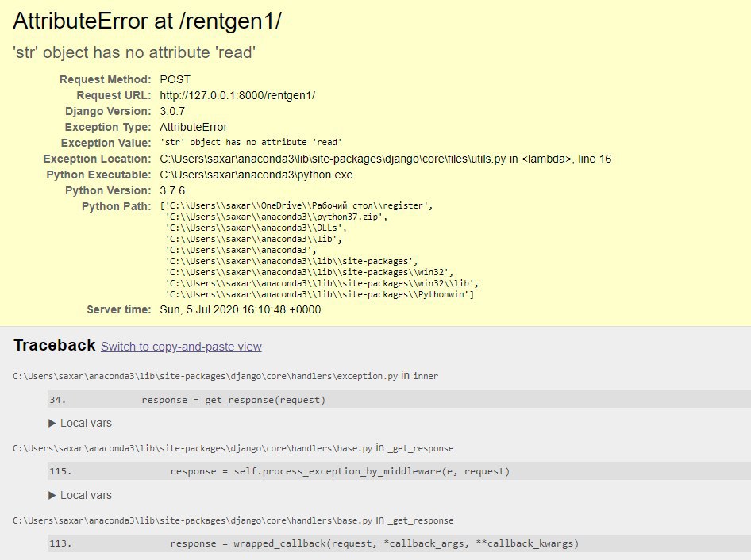Click Exception Type value AttributeError
751x560 pixels.
tap(194, 127)
